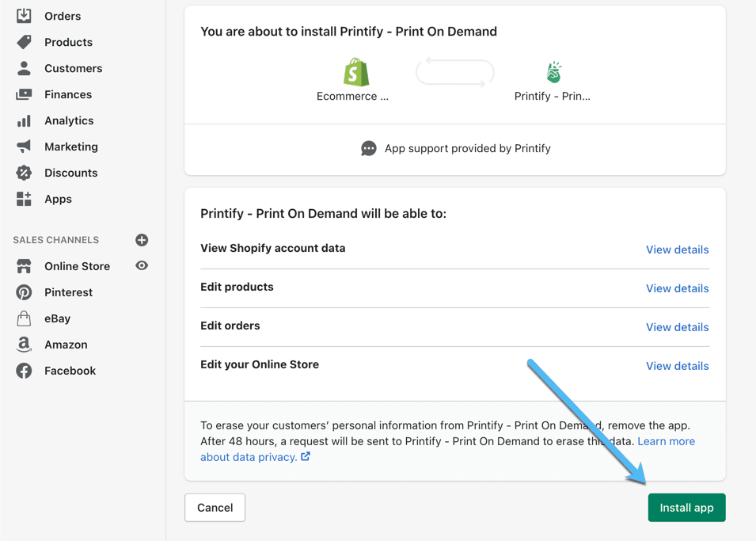This screenshot has width=756, height=541.
Task: Cancel the app installation
Action: pos(215,508)
